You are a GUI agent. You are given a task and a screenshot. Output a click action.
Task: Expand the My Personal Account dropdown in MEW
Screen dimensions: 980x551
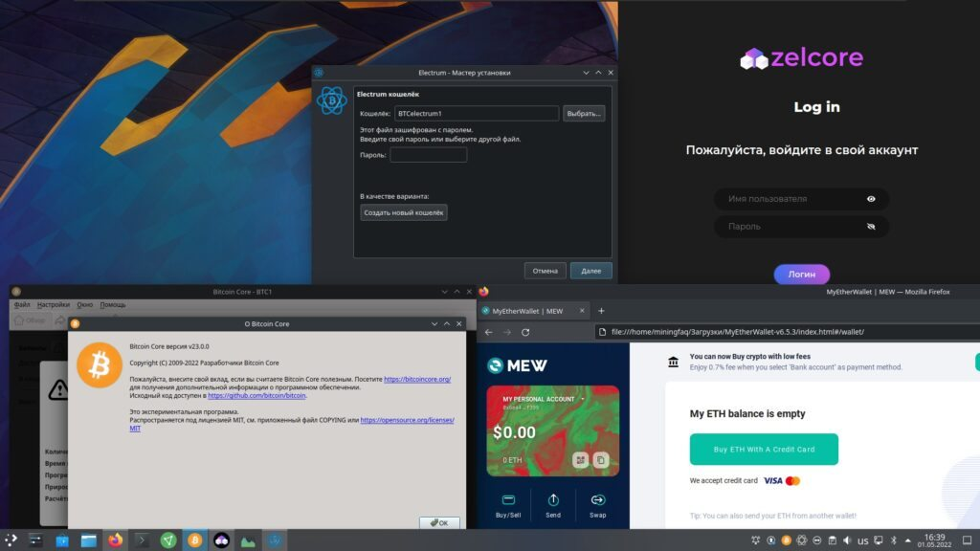coord(583,399)
